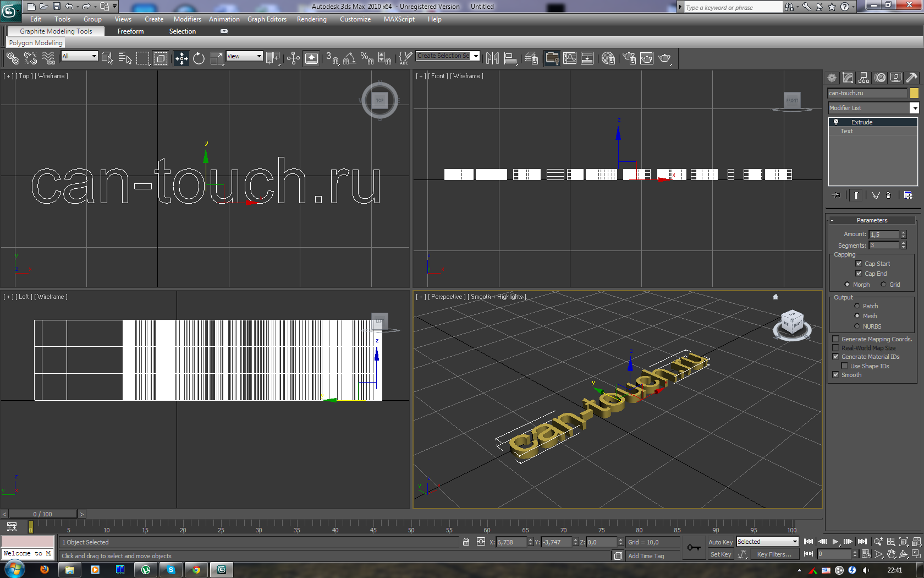Viewport: 924px width, 578px height.
Task: Toggle the Cap Start checkbox
Action: tap(859, 264)
